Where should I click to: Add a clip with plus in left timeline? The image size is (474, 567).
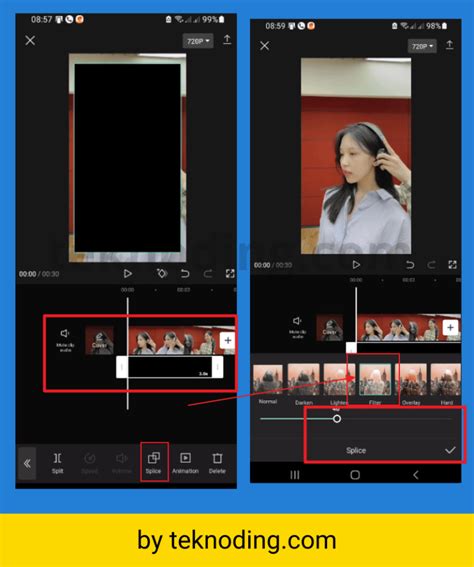228,340
